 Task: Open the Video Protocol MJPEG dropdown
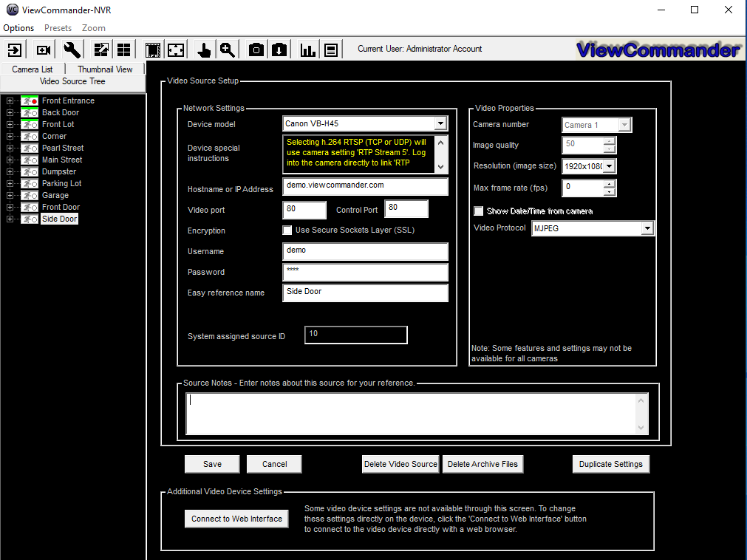647,228
